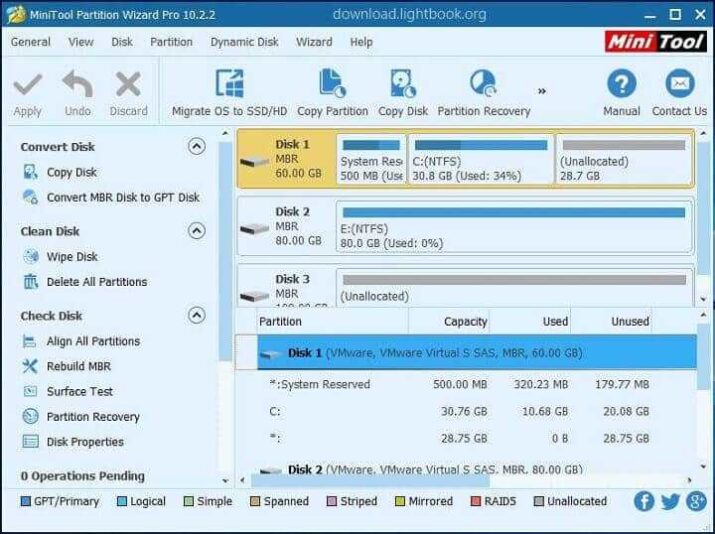
Task: Choose Convert MBR Disk to GPT Disk
Action: pyautogui.click(x=123, y=197)
